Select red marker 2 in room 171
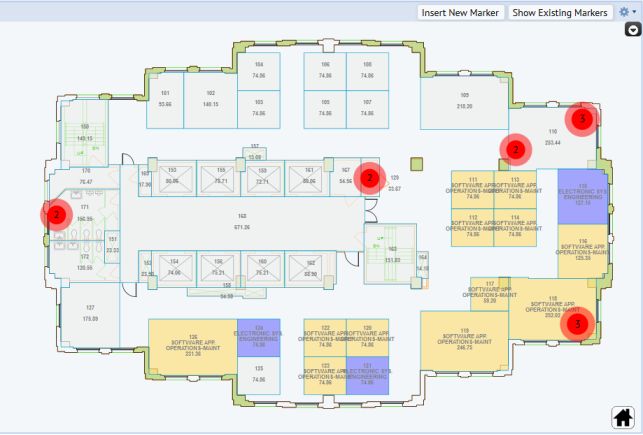 pyautogui.click(x=57, y=214)
